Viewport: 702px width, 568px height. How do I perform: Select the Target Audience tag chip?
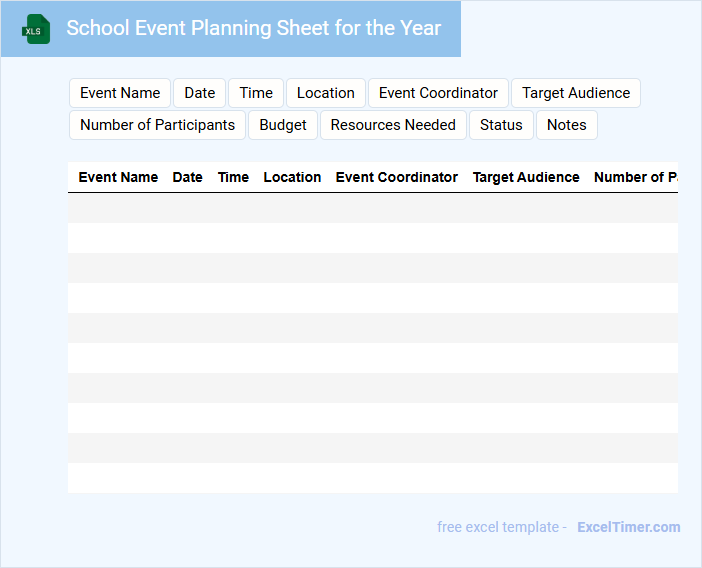pos(575,93)
